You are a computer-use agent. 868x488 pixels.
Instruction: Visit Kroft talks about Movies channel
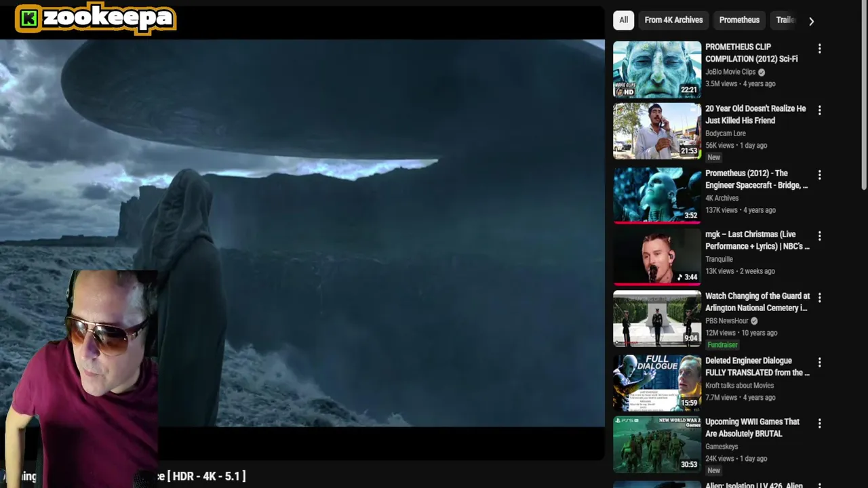[739, 385]
